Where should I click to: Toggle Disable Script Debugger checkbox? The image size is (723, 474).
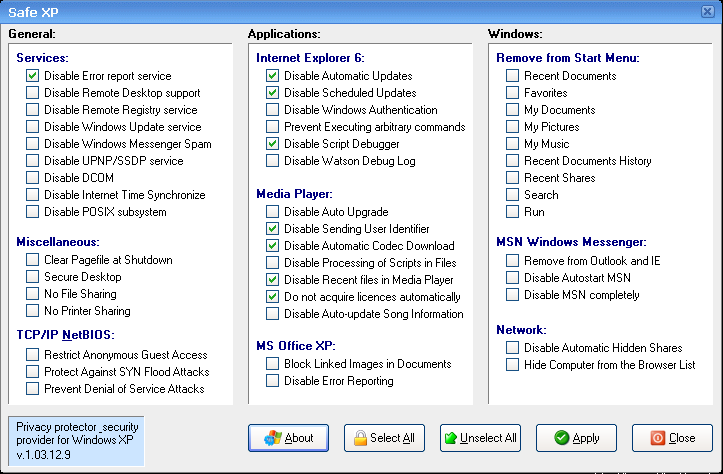coord(273,144)
